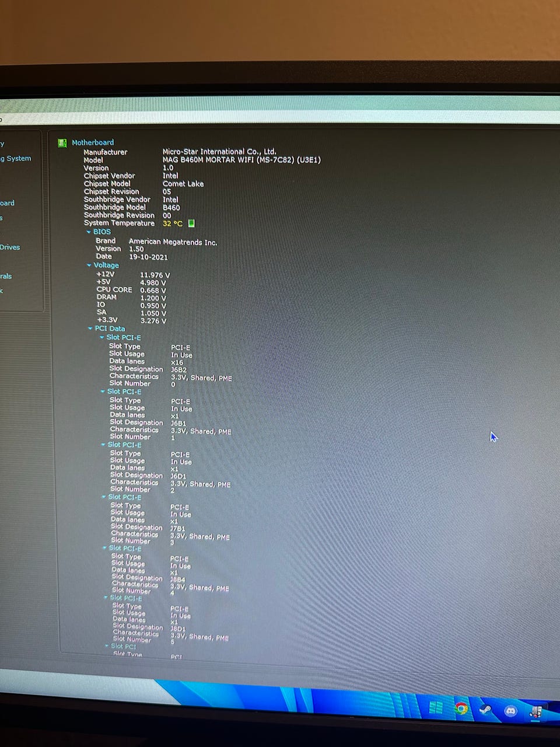Click the Slot Designation value J6B2

click(178, 370)
